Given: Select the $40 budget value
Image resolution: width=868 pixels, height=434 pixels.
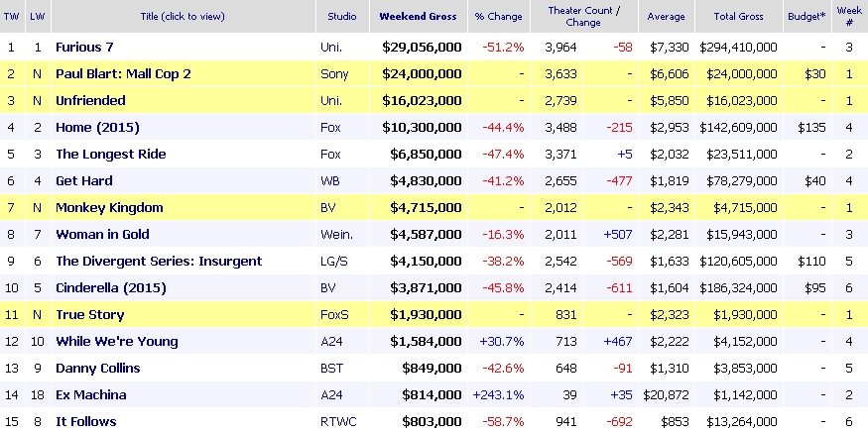Looking at the screenshot, I should 815,180.
